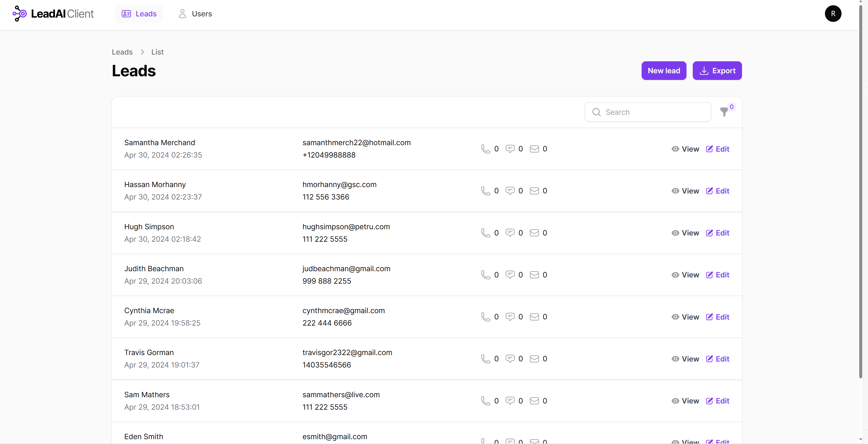This screenshot has height=444, width=868.
Task: Click the Export button
Action: pyautogui.click(x=717, y=70)
